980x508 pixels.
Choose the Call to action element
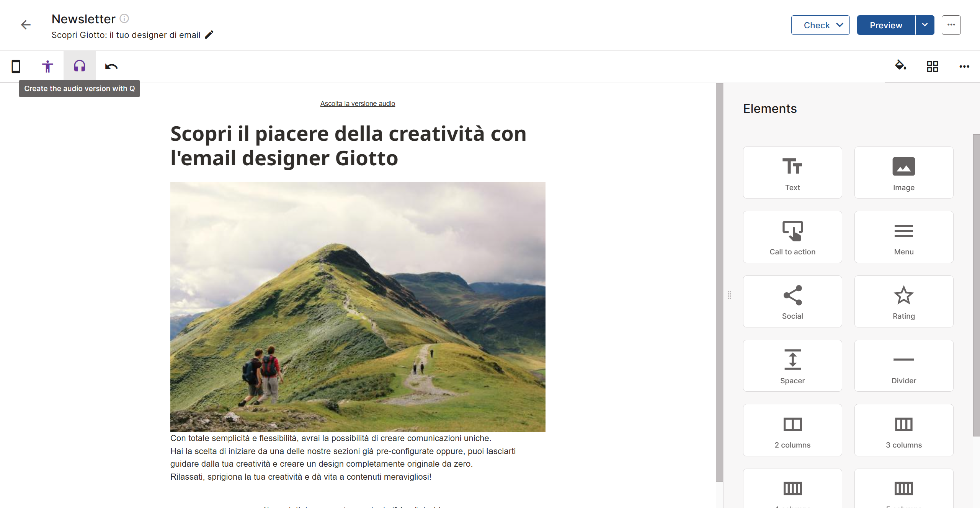tap(792, 237)
